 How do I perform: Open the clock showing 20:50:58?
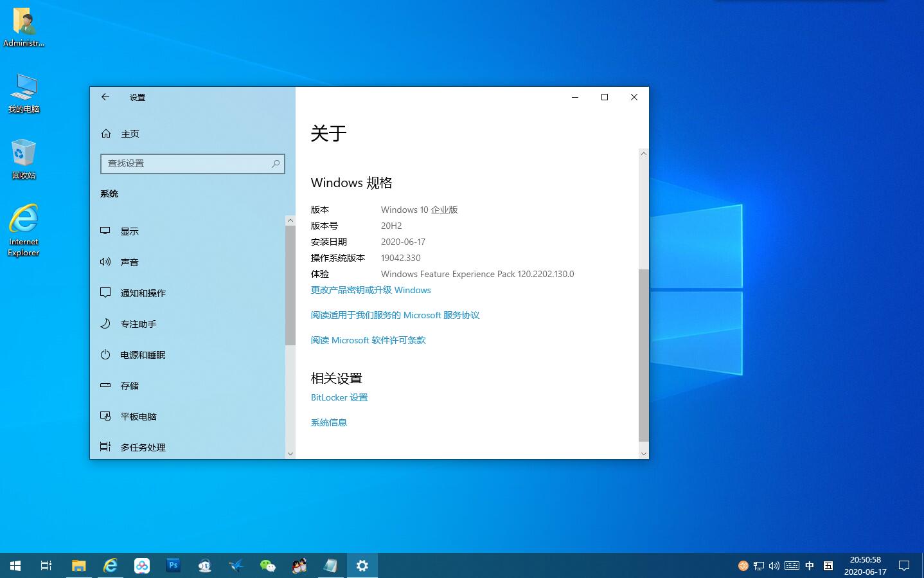coord(866,566)
